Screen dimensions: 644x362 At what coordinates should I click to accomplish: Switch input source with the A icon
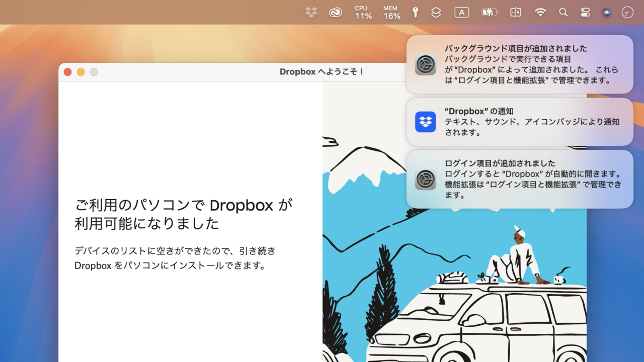(462, 13)
